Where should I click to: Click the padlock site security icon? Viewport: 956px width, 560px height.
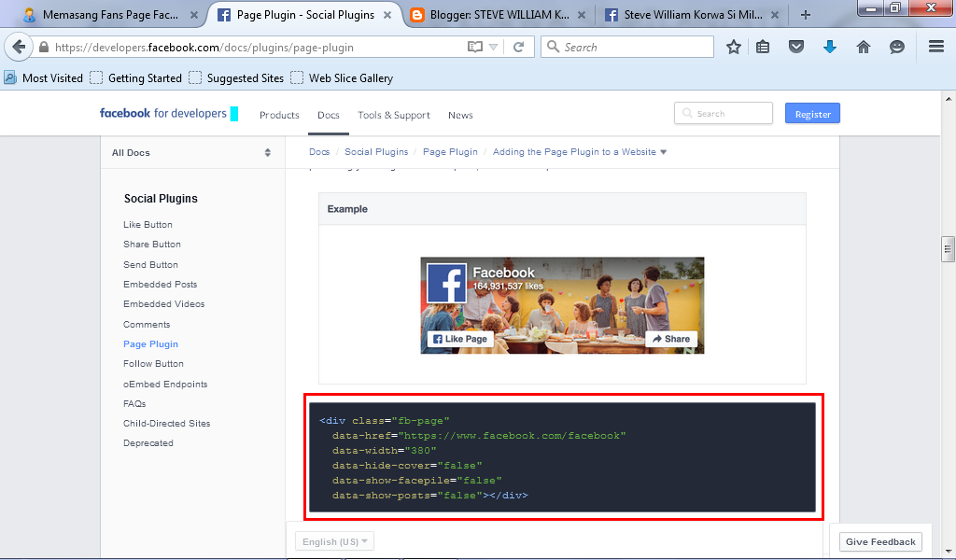pyautogui.click(x=44, y=47)
